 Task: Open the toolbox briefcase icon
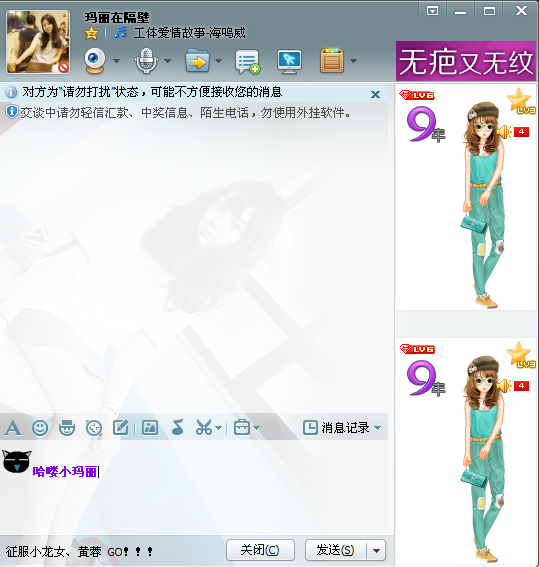click(242, 428)
